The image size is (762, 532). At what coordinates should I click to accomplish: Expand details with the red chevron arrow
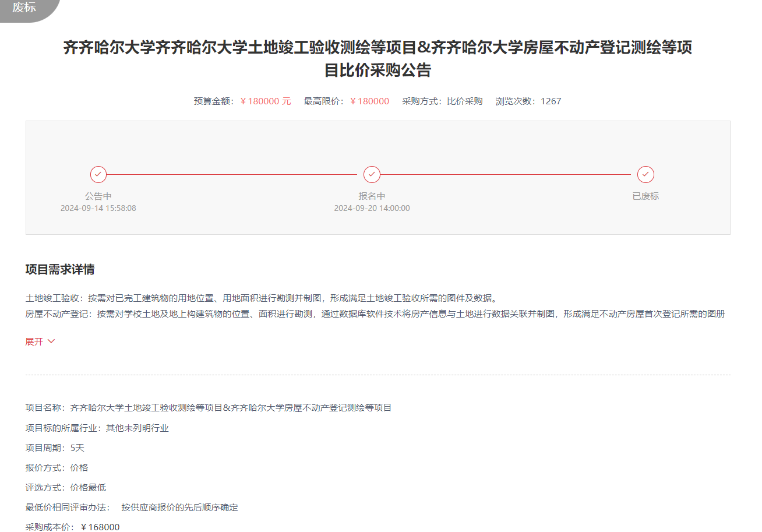click(x=51, y=341)
